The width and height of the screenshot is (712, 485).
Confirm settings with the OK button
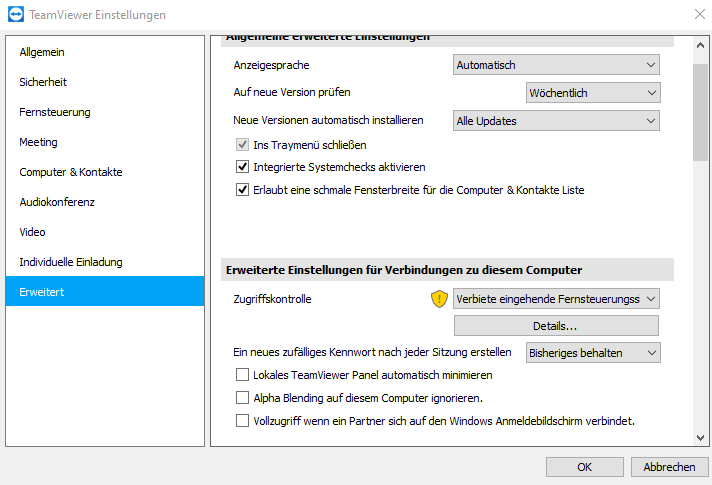tap(584, 467)
